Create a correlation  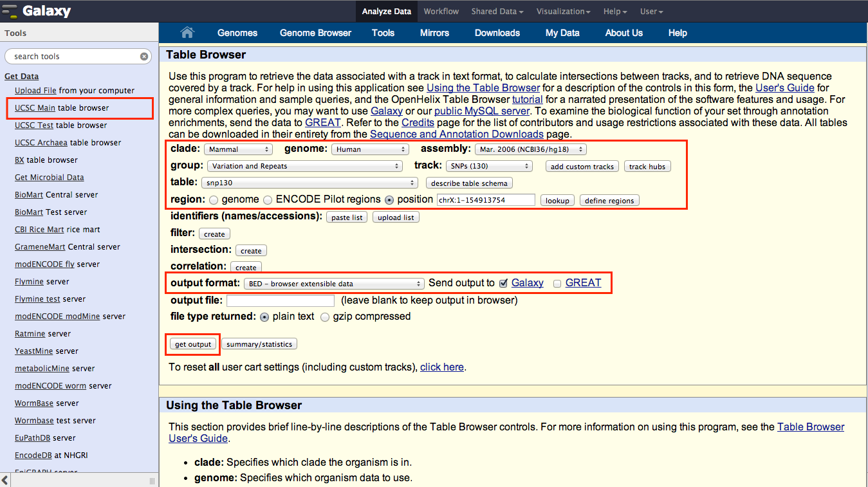246,268
